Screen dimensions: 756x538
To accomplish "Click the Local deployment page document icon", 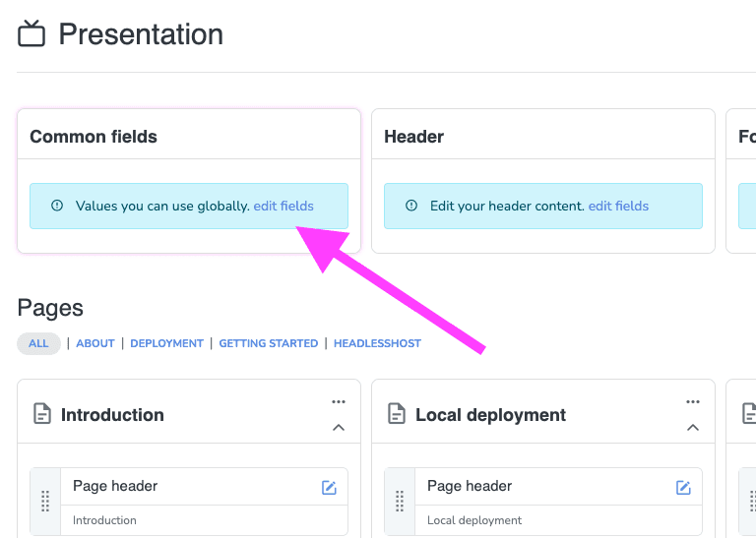I will click(x=396, y=414).
